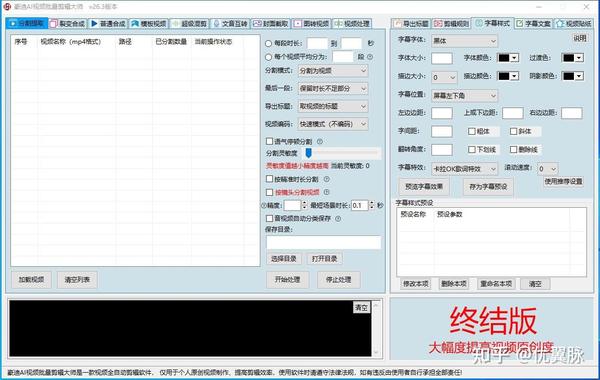Viewport: 600px width, 380px height.
Task: Open the 描边颜色 color picker
Action: click(508, 76)
